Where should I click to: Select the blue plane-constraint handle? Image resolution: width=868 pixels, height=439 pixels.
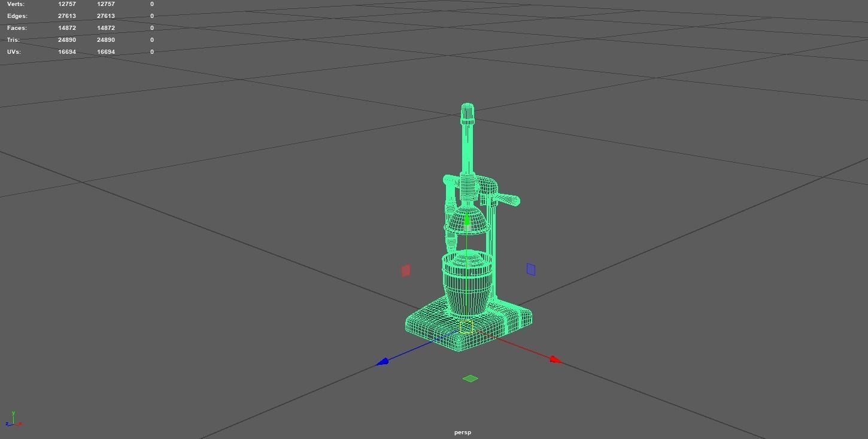pos(531,269)
